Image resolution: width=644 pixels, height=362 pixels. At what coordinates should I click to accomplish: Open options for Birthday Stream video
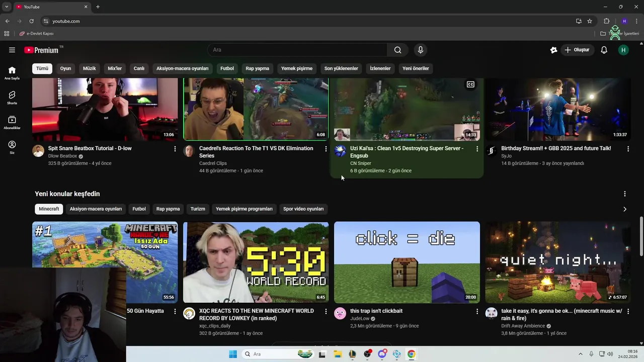[628, 149]
